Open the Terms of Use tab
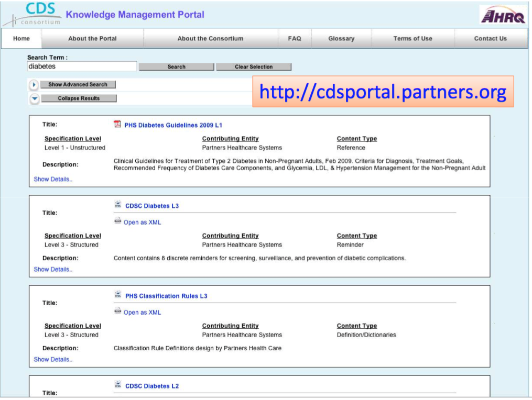 [412, 39]
